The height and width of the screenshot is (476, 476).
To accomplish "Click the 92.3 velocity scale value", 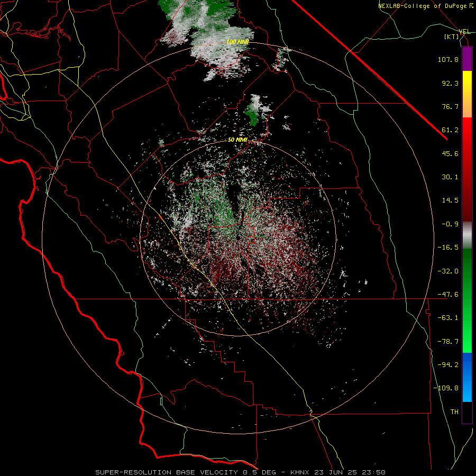I will pyautogui.click(x=450, y=83).
